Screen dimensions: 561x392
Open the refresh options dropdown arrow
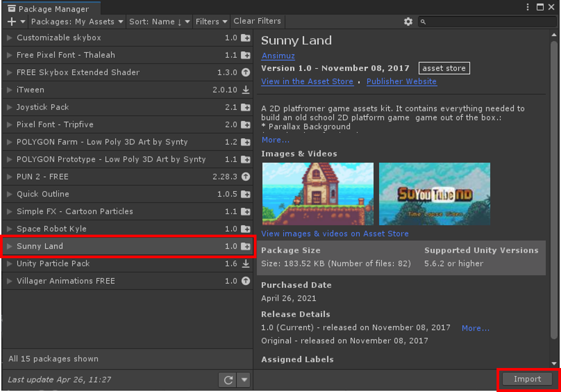click(244, 380)
